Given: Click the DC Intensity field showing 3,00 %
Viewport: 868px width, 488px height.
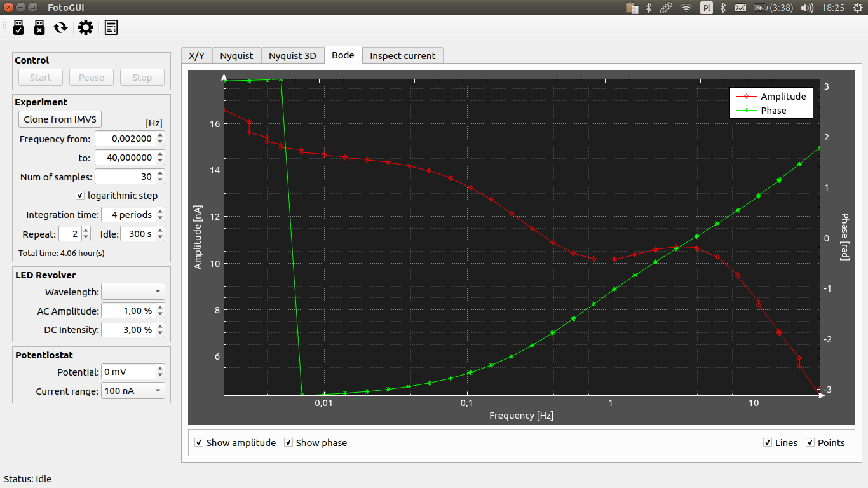Looking at the screenshot, I should 128,330.
